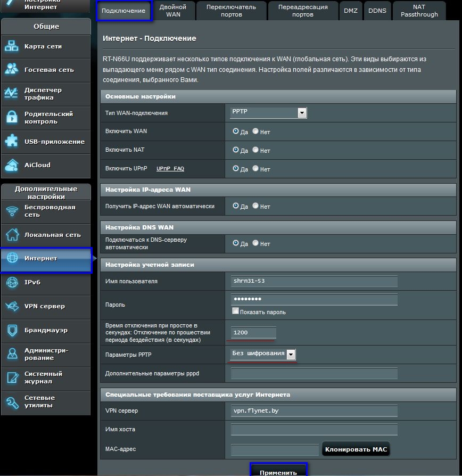Open Сетевые утилиты wrench icon

point(12,403)
